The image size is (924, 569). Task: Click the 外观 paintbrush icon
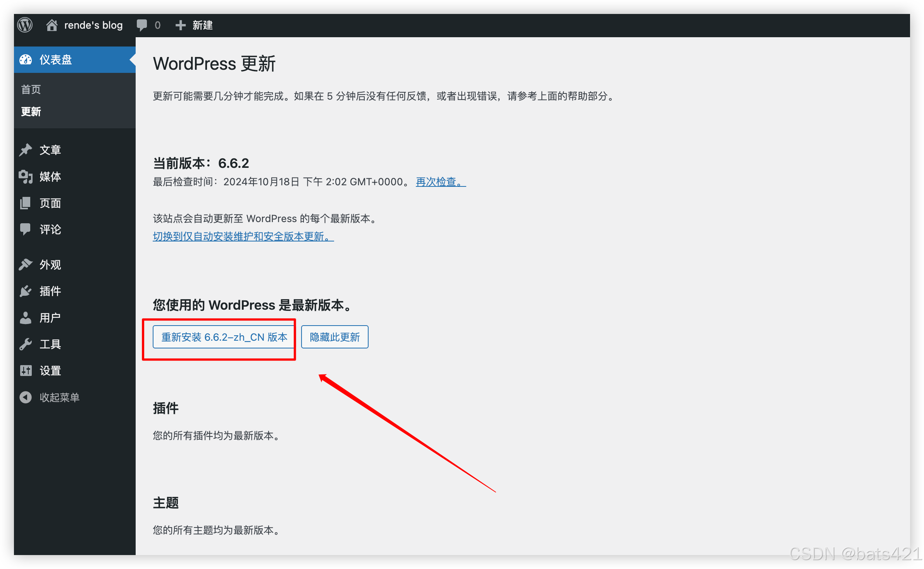point(26,265)
